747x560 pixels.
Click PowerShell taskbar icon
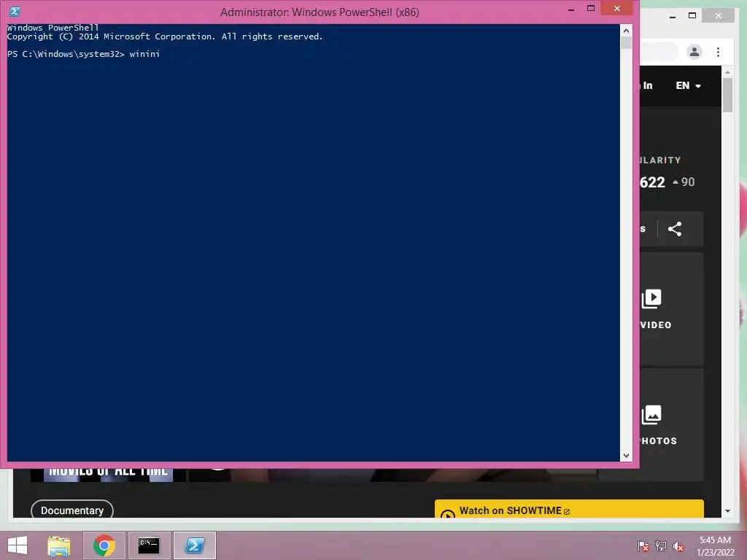[x=195, y=545]
